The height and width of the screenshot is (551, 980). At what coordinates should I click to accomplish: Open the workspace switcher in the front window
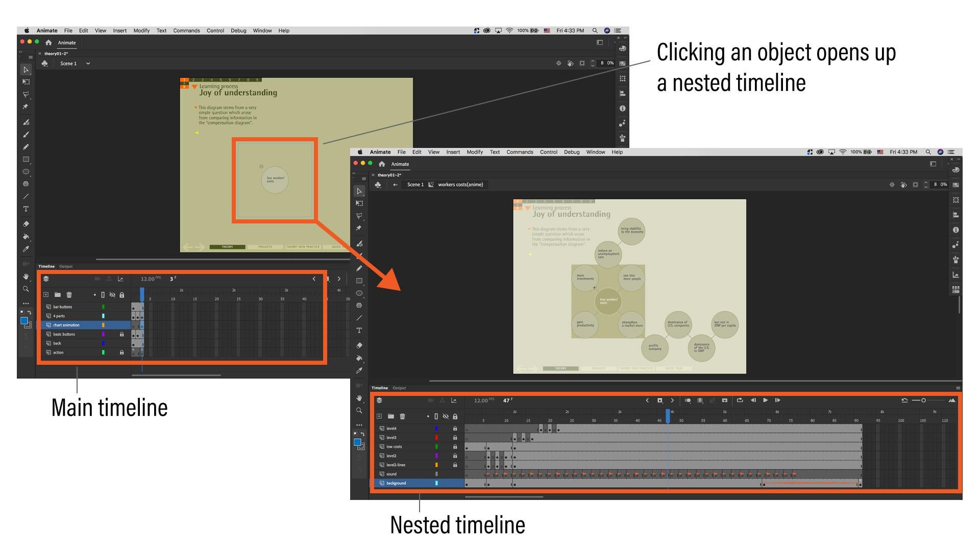click(933, 164)
